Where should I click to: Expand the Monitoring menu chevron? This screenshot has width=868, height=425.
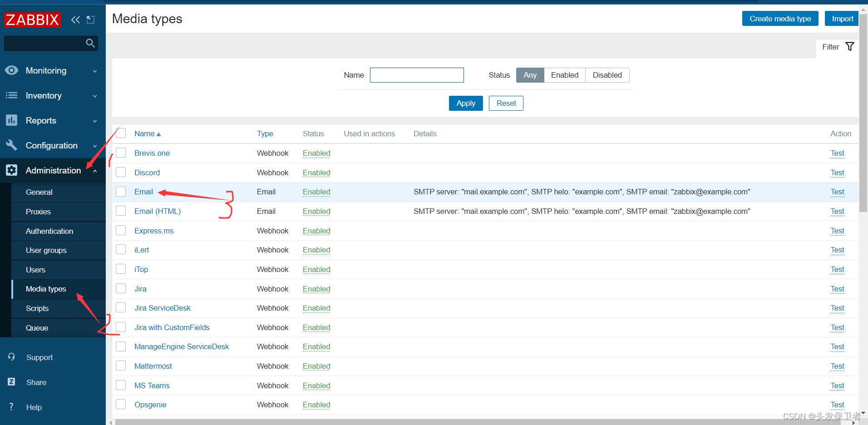click(x=95, y=71)
